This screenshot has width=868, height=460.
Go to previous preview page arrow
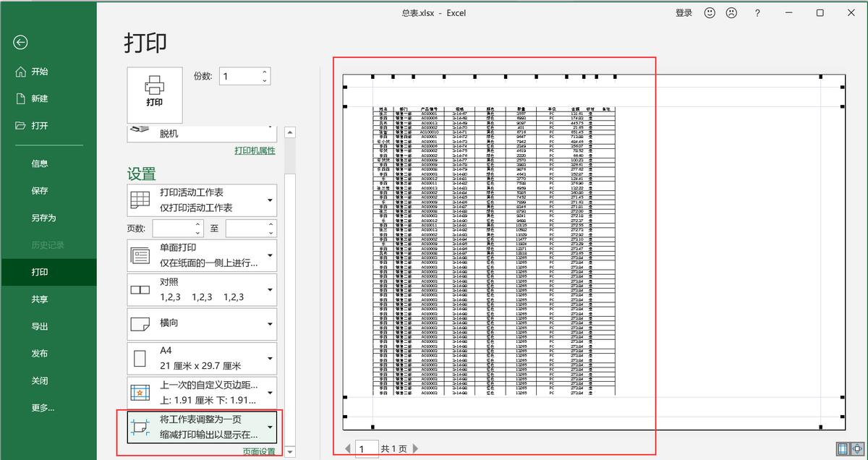pos(348,449)
